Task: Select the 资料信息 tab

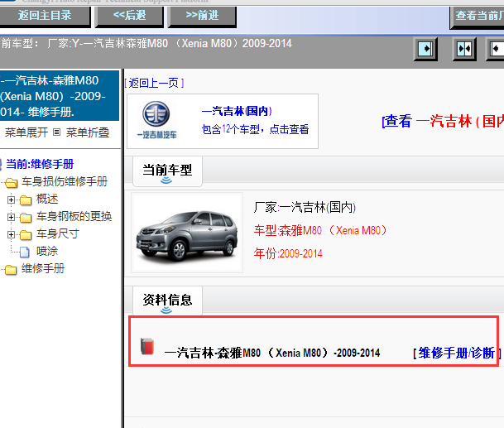Action: point(167,301)
